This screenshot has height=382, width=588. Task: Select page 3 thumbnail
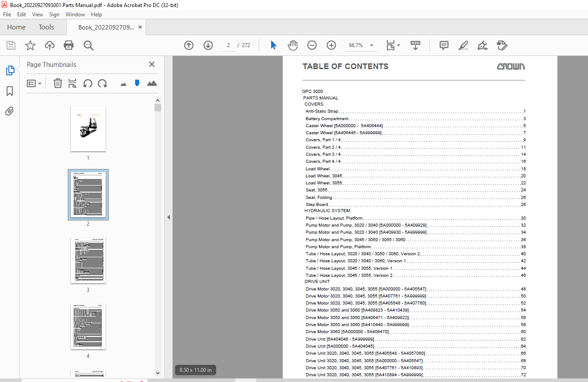[x=88, y=261]
